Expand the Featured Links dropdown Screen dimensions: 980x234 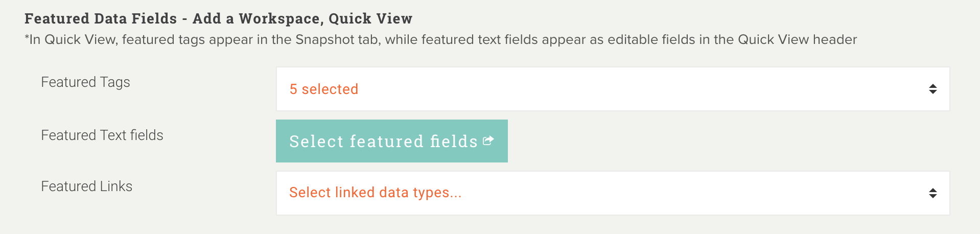click(612, 193)
